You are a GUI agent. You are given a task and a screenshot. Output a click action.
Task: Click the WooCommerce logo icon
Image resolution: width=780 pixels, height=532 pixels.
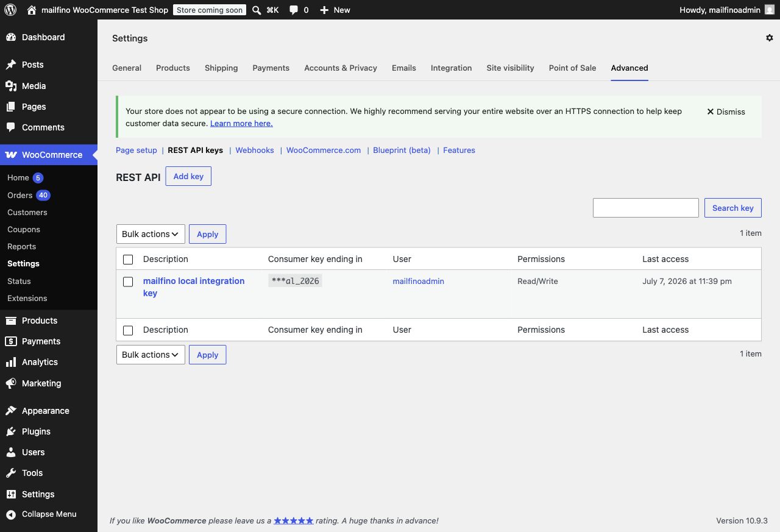pos(11,155)
